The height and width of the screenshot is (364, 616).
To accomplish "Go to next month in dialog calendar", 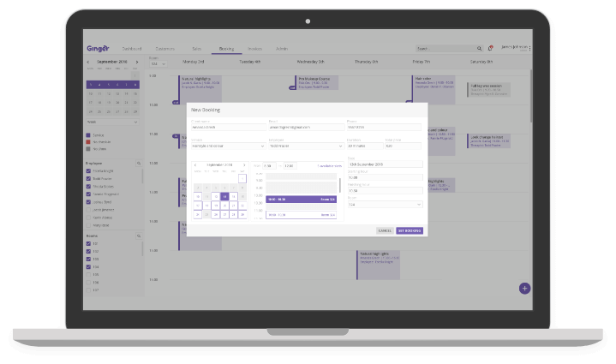I will pos(244,165).
